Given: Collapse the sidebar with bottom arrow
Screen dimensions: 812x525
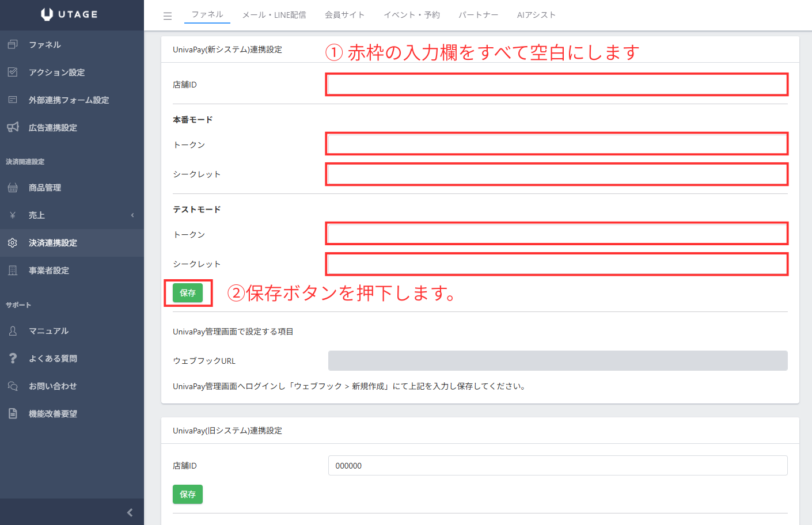Looking at the screenshot, I should (130, 512).
